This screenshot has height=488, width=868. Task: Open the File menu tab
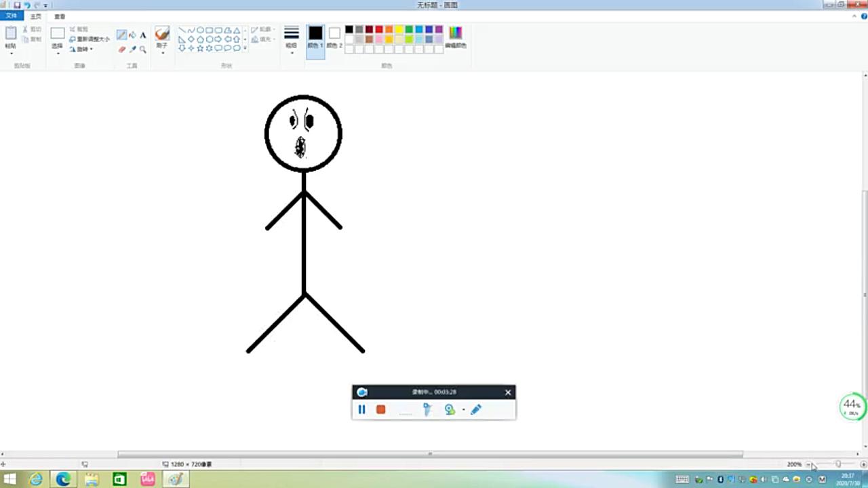click(12, 16)
